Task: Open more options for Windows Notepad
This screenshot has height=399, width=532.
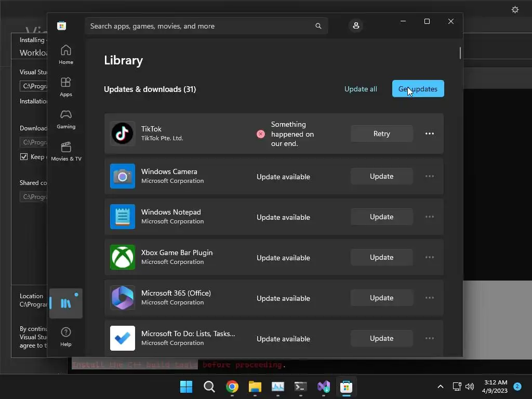Action: coord(430,217)
